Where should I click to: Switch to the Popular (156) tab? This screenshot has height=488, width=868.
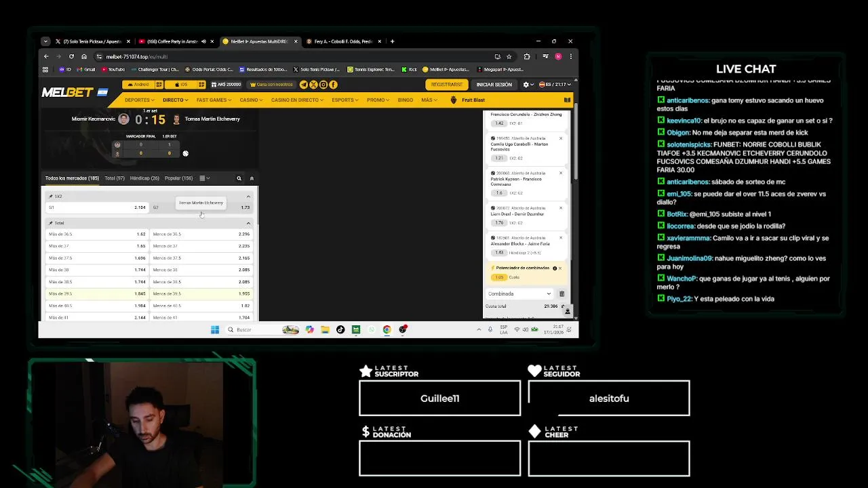pos(178,178)
